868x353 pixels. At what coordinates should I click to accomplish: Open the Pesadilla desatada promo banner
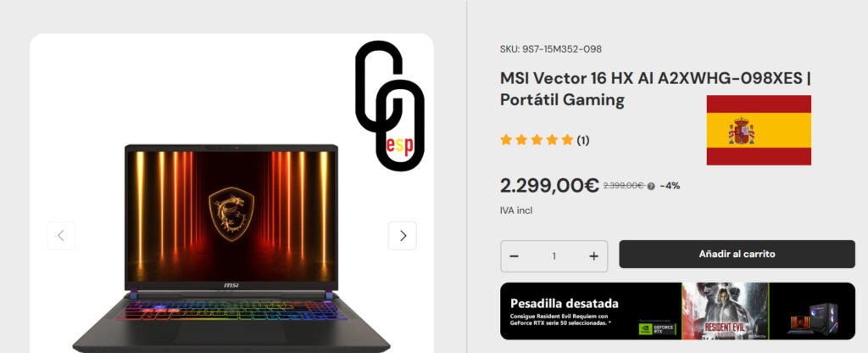[677, 311]
